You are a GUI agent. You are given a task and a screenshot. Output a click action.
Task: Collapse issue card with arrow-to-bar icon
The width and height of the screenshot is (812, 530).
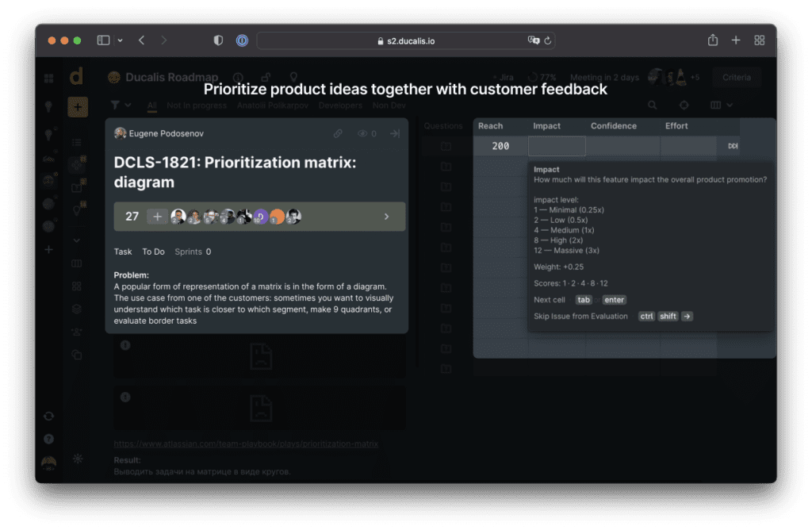(394, 134)
